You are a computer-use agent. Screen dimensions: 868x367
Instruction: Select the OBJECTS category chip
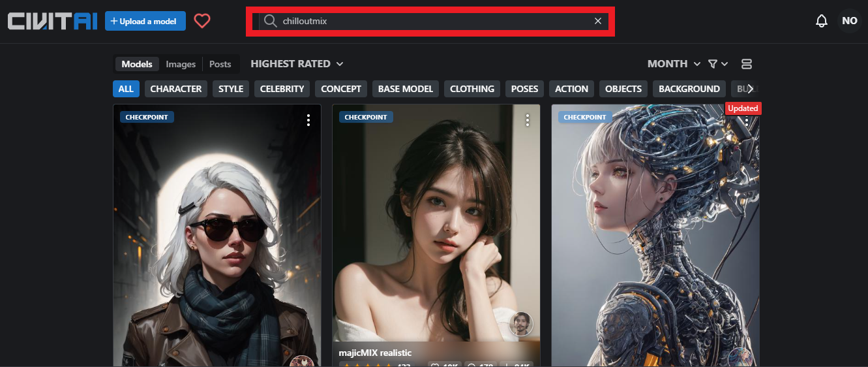623,89
